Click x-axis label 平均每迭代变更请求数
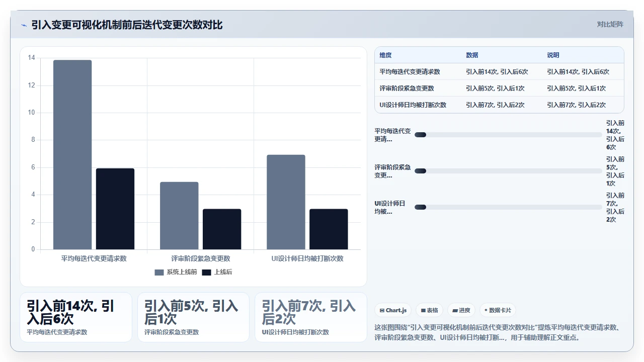This screenshot has height=362, width=644. click(94, 258)
